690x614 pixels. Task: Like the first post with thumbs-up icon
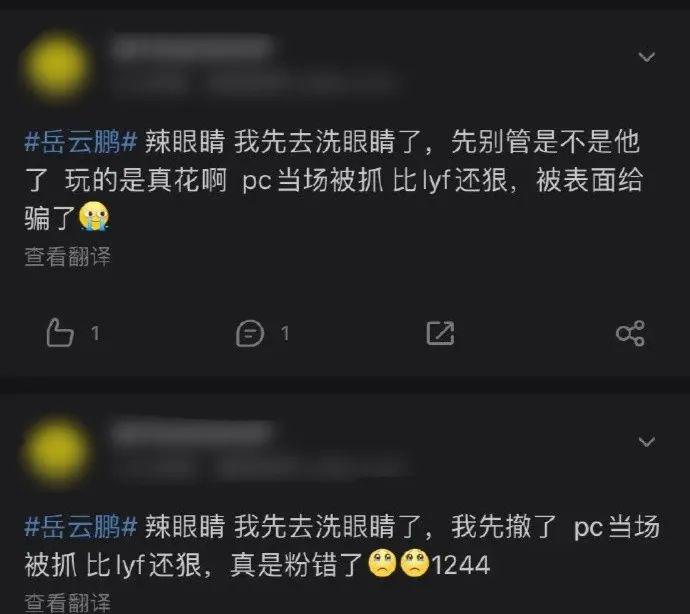pos(60,333)
